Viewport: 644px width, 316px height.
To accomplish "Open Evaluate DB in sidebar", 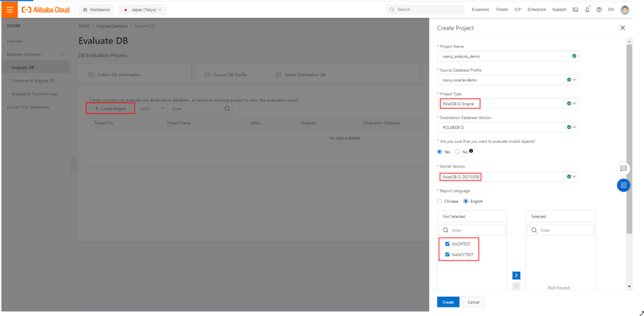I will [x=23, y=68].
